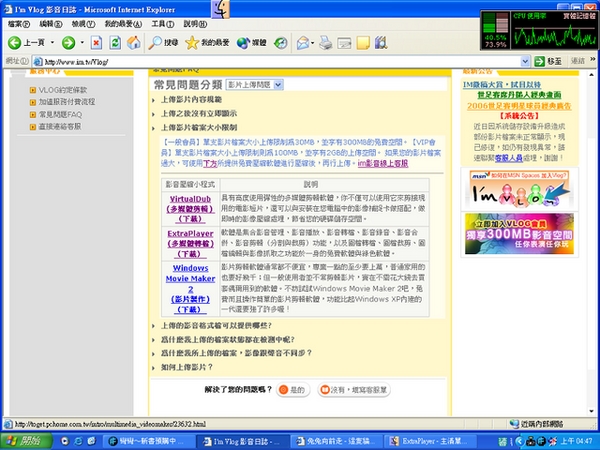Stop page loading with the red X icon
This screenshot has width=600, height=450.
point(96,42)
